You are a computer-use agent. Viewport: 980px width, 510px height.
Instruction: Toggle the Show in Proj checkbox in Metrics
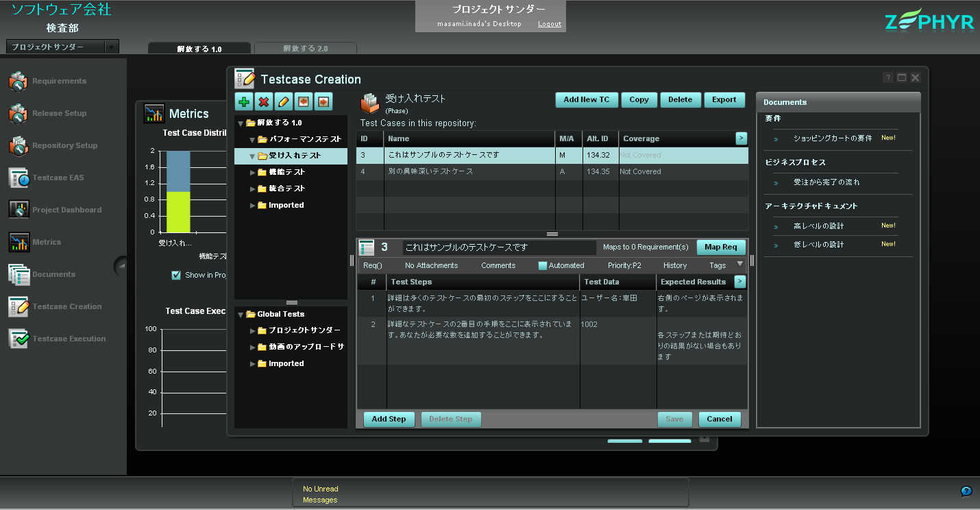tap(176, 275)
